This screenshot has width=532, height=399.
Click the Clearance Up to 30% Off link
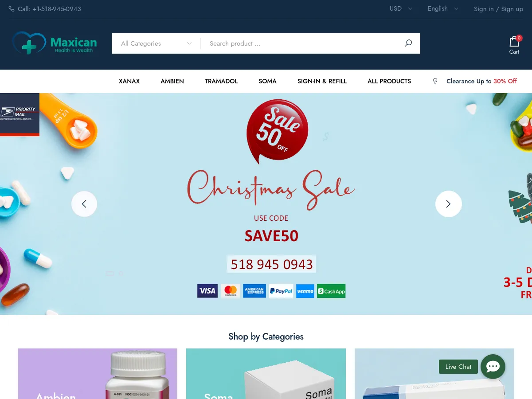[x=481, y=81]
